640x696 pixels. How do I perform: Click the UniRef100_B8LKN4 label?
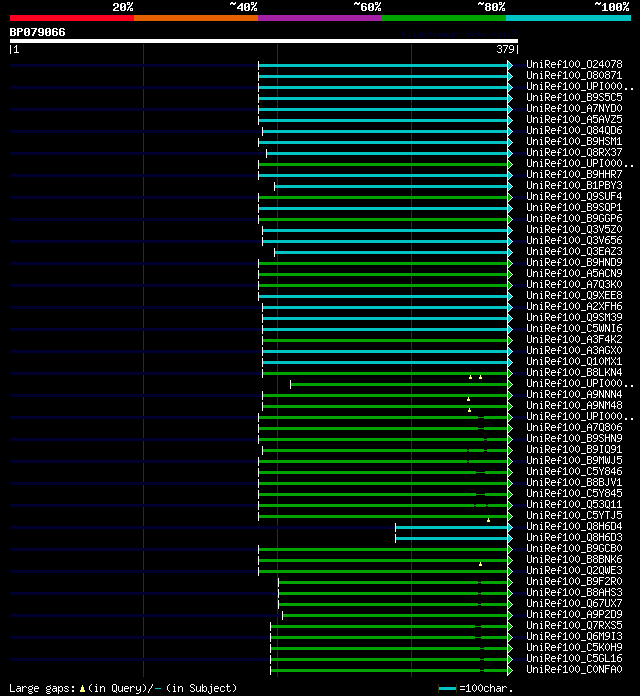pos(574,372)
